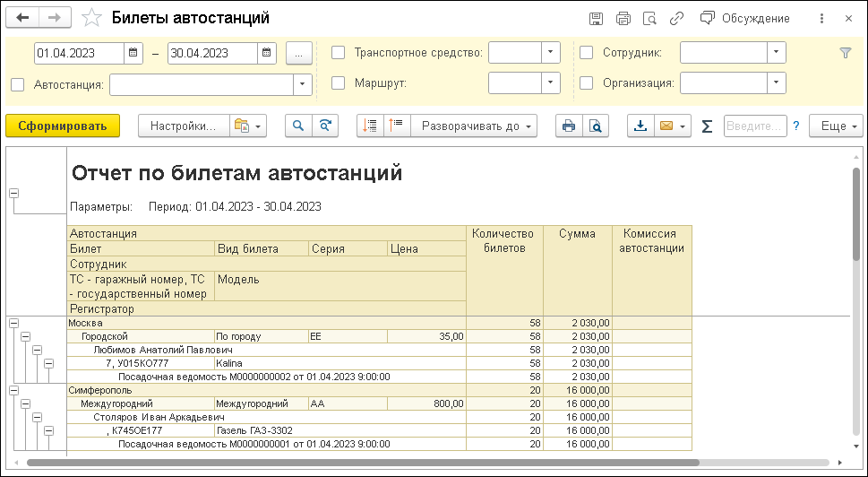
Task: Click the download/save report icon in toolbar
Action: tap(640, 126)
